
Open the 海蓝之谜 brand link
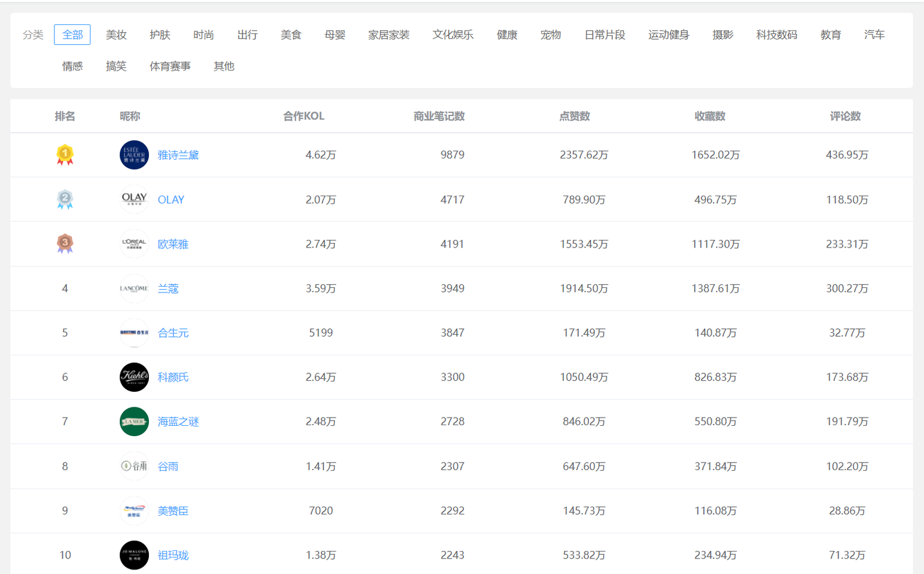pos(178,421)
